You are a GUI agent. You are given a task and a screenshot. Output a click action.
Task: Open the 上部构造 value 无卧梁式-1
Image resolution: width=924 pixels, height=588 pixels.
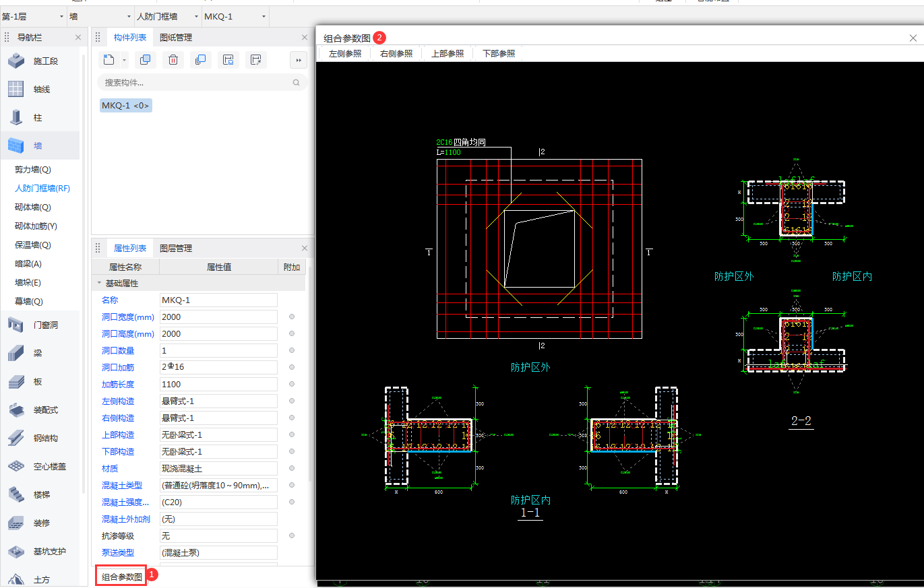pyautogui.click(x=218, y=434)
